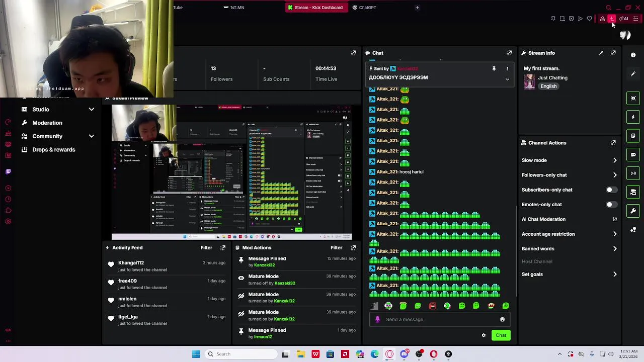Click the green Chat send button

pos(501,335)
